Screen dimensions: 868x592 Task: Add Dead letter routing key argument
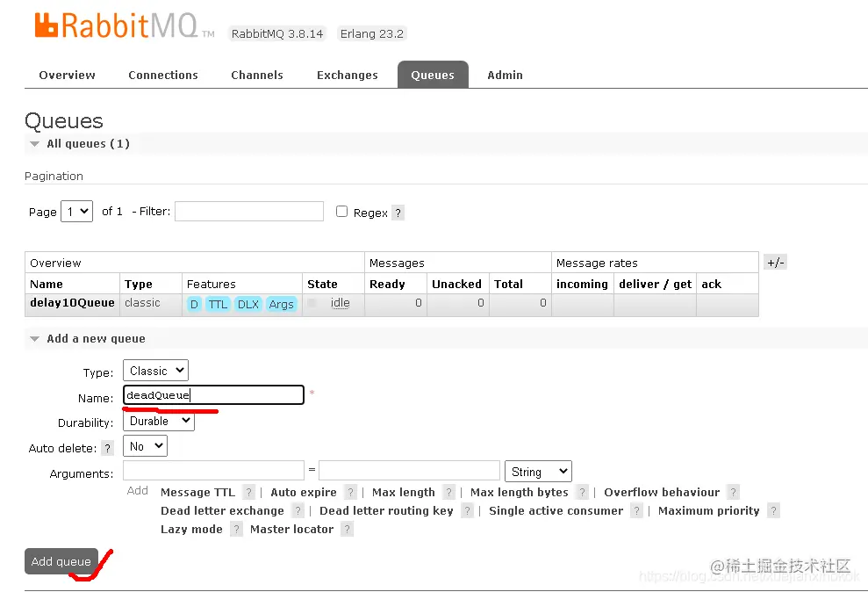[386, 510]
